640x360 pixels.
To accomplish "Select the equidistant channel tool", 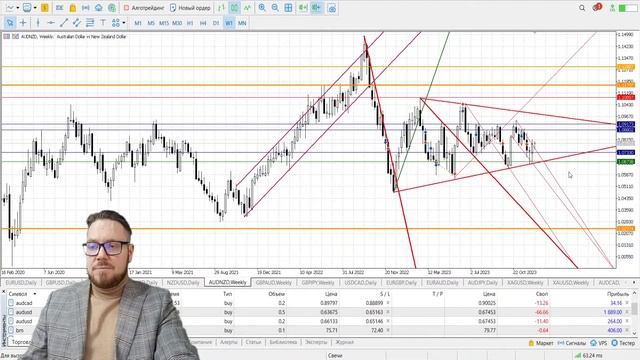I will (x=77, y=23).
